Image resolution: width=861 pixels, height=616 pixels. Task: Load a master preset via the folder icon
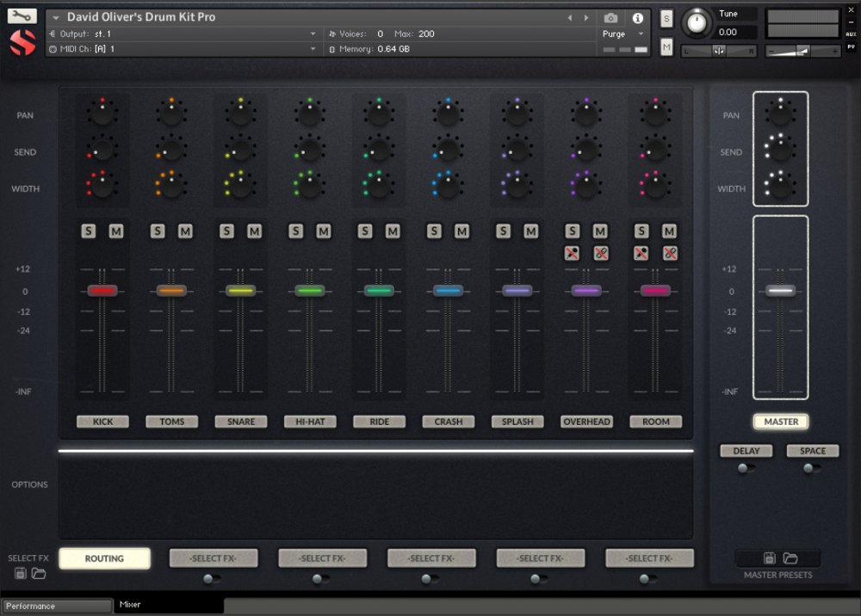point(789,557)
